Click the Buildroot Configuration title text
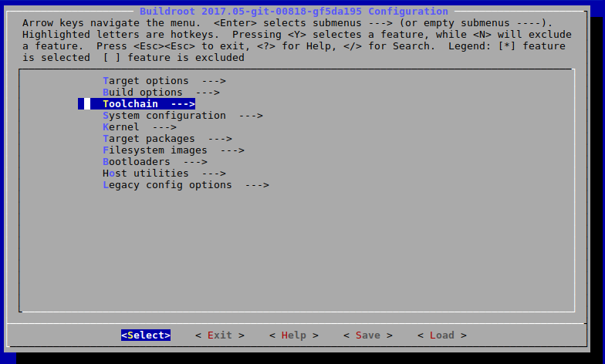This screenshot has width=605, height=364. pos(294,11)
